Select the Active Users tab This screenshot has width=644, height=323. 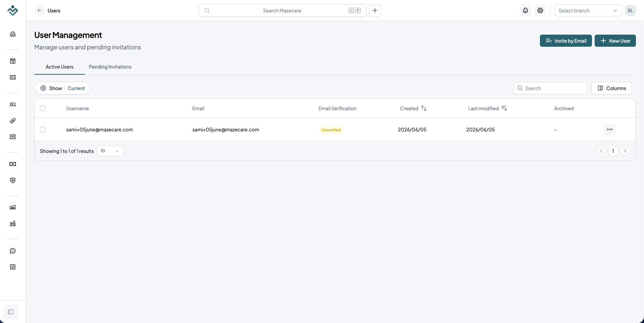59,67
